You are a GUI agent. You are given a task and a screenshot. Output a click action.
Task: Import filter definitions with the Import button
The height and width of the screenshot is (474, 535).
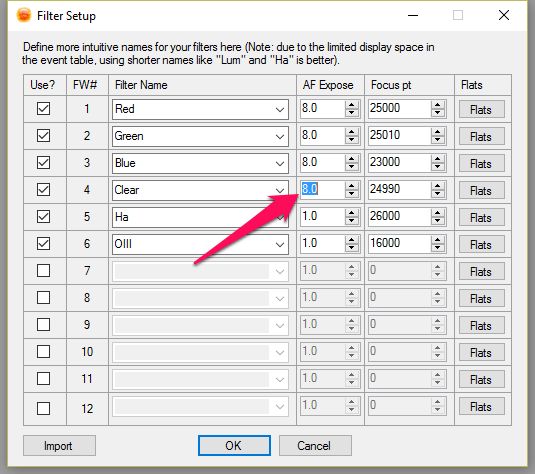(x=59, y=446)
